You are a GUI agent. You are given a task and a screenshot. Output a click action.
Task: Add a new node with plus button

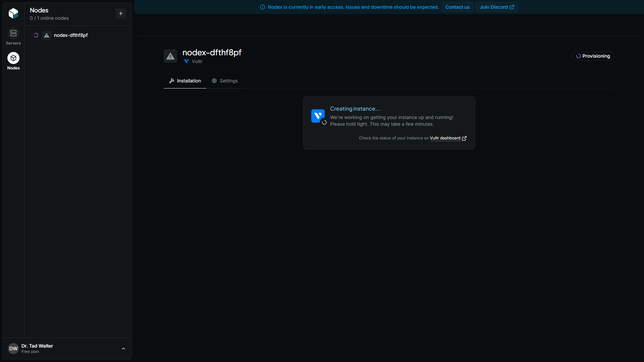point(121,13)
